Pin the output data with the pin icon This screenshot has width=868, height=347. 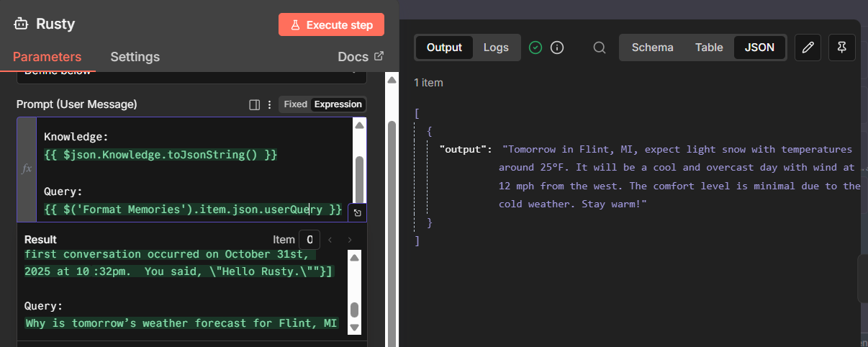pyautogui.click(x=841, y=48)
